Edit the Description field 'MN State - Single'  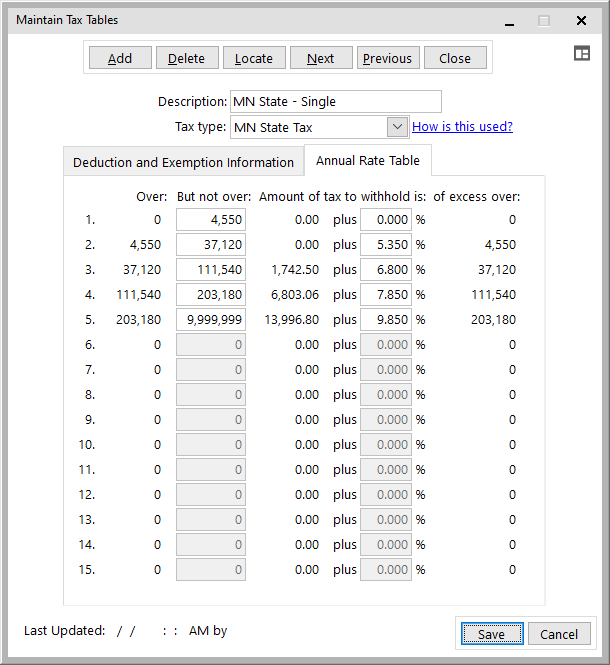point(336,101)
